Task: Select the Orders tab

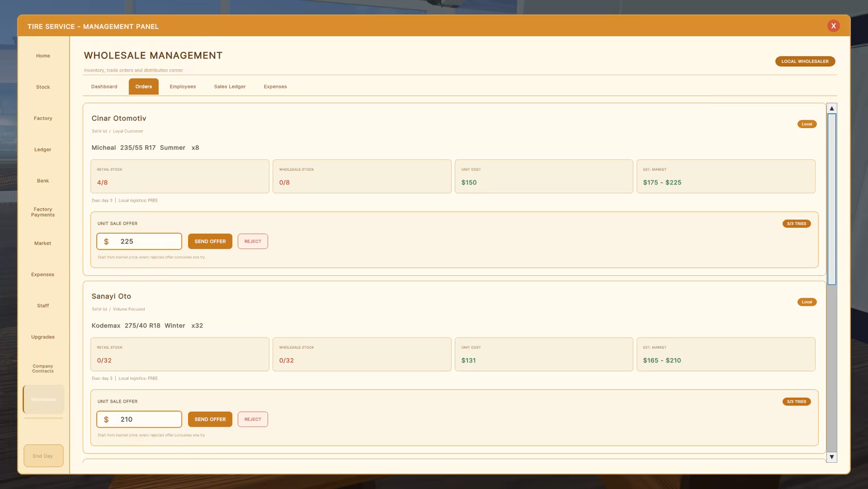Action: click(x=144, y=86)
